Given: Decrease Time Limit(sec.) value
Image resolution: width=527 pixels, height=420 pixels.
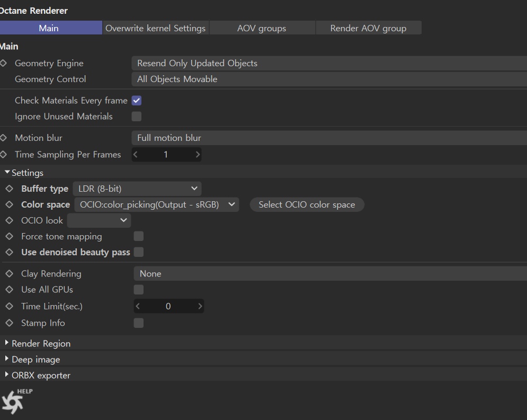Looking at the screenshot, I should point(138,306).
